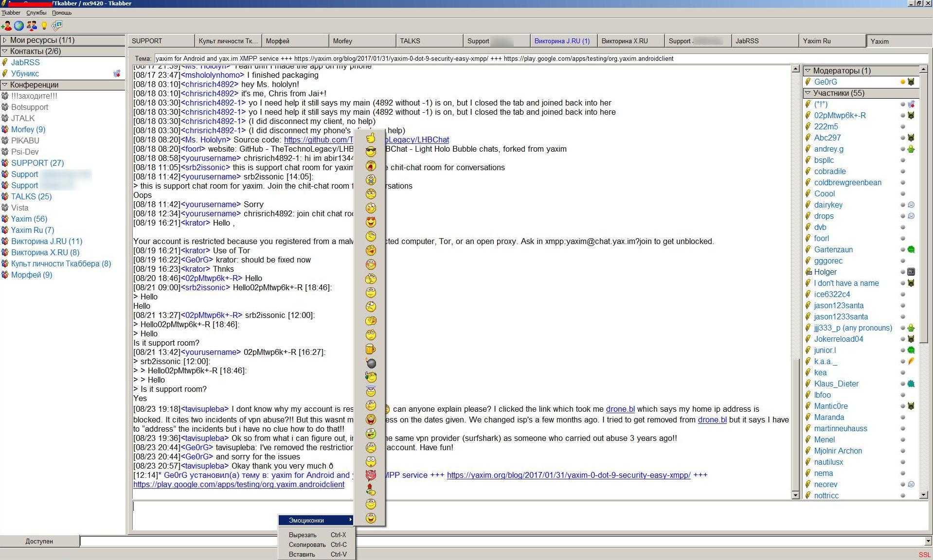Open the Помощь menu
Viewport: 933px width, 560px height.
click(x=62, y=13)
